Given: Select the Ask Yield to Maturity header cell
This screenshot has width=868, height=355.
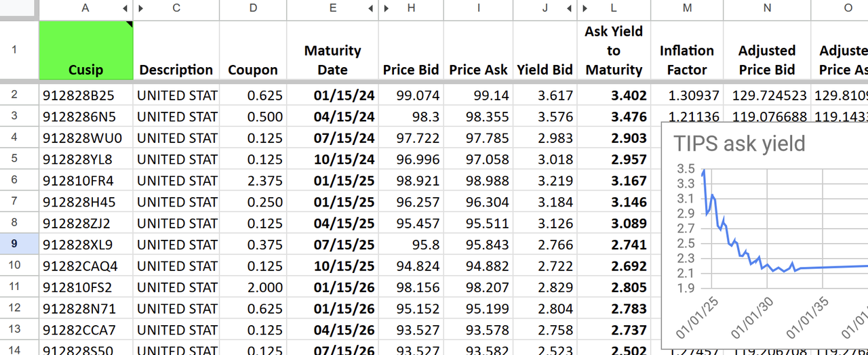Looking at the screenshot, I should [x=613, y=50].
